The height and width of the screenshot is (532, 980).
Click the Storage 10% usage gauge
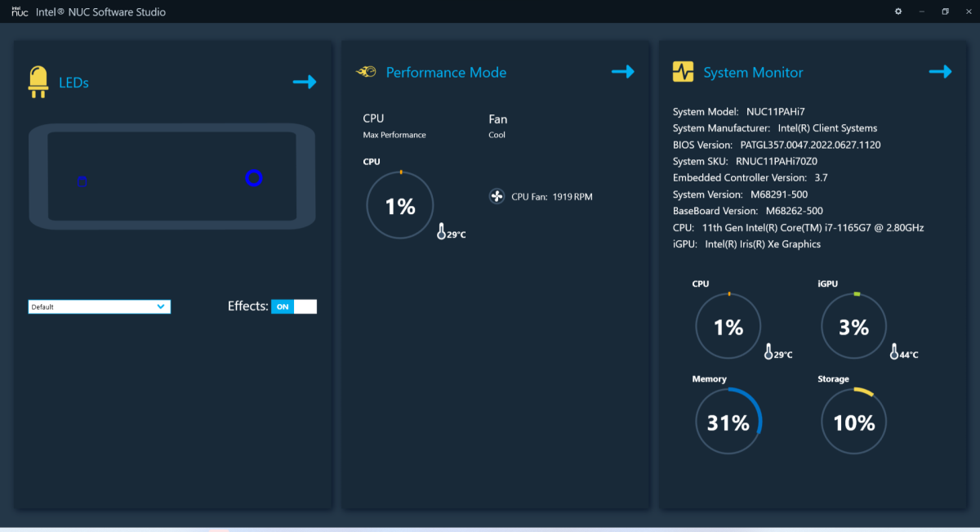[853, 422]
